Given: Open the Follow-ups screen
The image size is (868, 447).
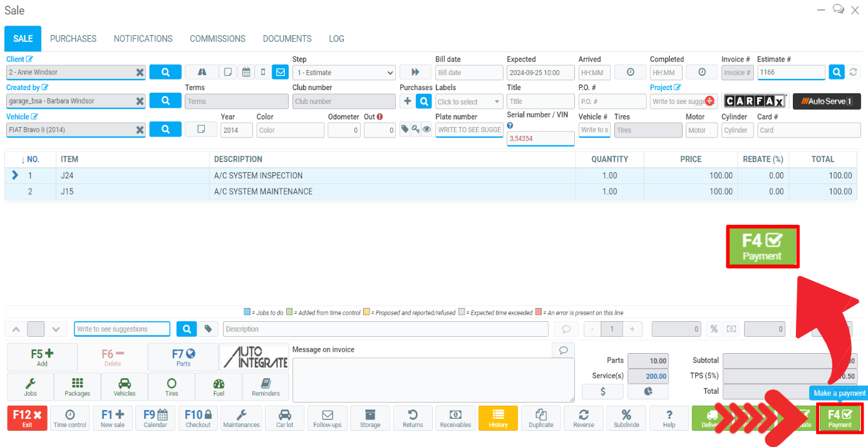Looking at the screenshot, I should click(327, 418).
